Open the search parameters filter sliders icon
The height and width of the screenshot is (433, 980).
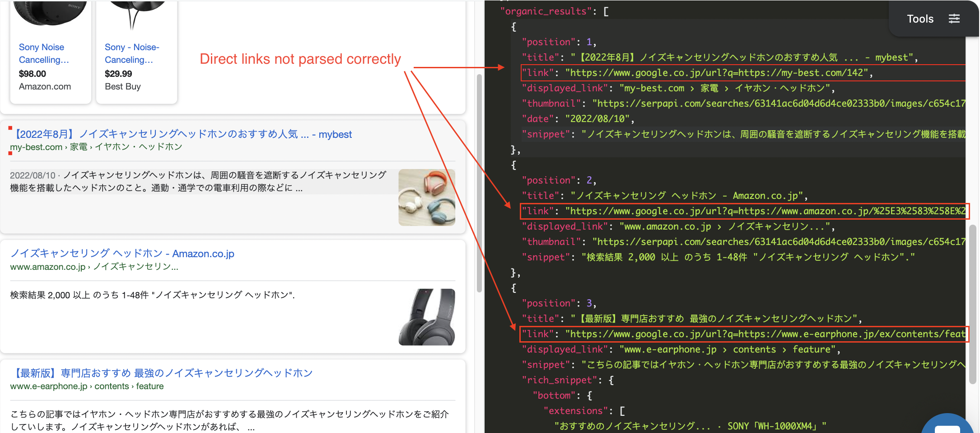coord(954,19)
